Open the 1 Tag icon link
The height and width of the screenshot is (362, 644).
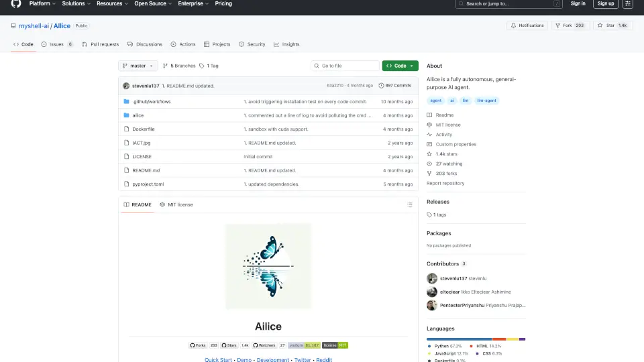point(209,66)
